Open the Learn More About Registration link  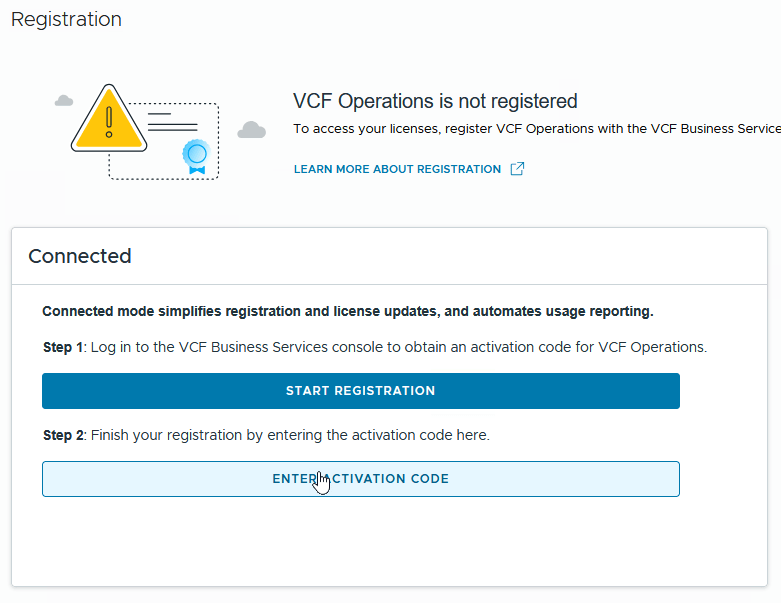[397, 169]
